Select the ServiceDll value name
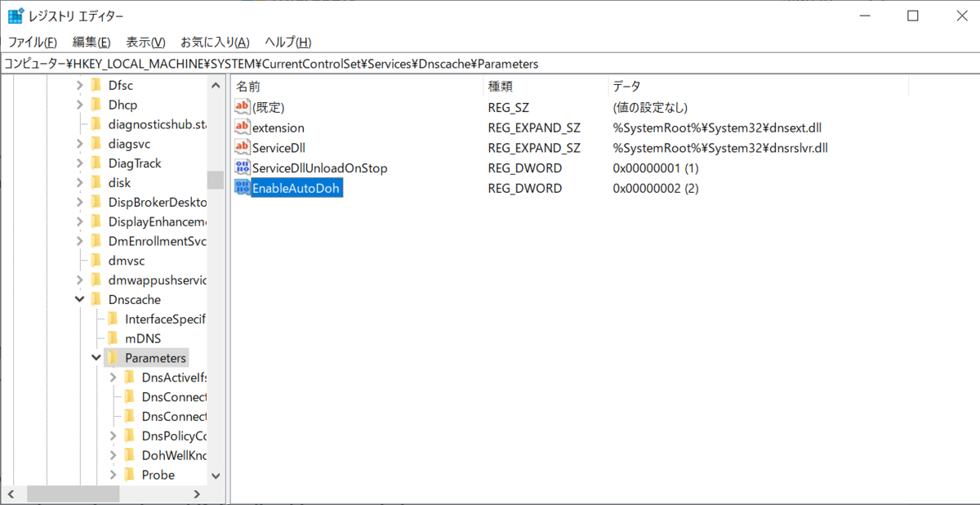The width and height of the screenshot is (980, 505). click(x=278, y=148)
